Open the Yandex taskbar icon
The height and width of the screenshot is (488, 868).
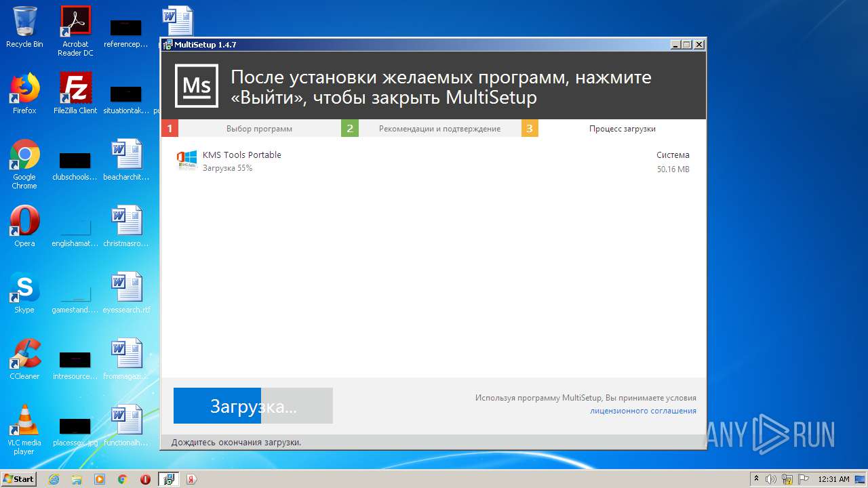[192, 479]
